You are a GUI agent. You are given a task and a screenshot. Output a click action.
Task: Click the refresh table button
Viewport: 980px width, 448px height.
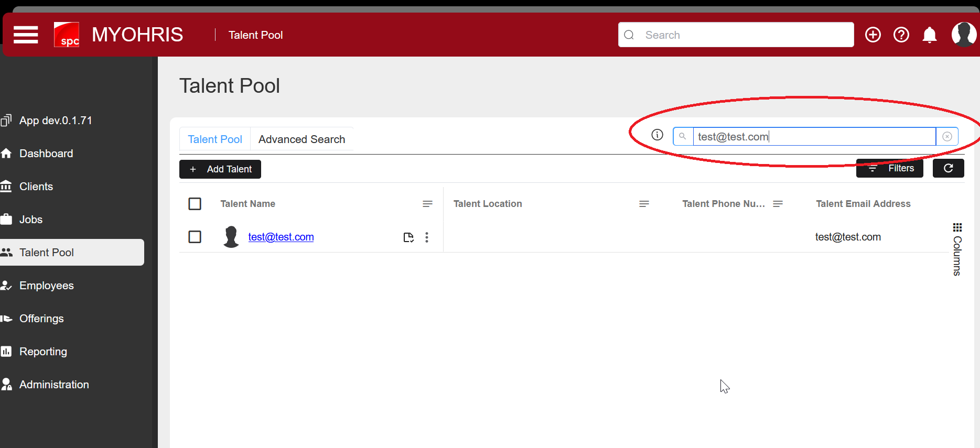point(948,168)
